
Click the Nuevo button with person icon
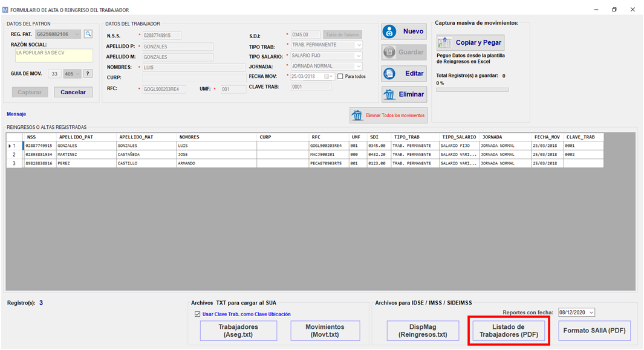(404, 31)
